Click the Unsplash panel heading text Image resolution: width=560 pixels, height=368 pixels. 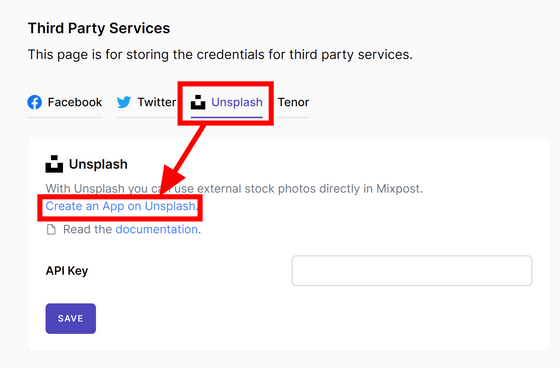pyautogui.click(x=98, y=164)
